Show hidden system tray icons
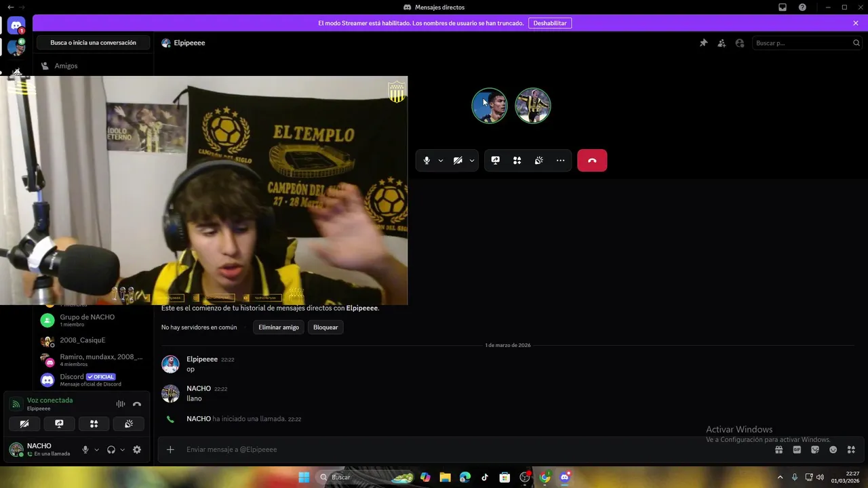The image size is (868, 488). click(780, 477)
